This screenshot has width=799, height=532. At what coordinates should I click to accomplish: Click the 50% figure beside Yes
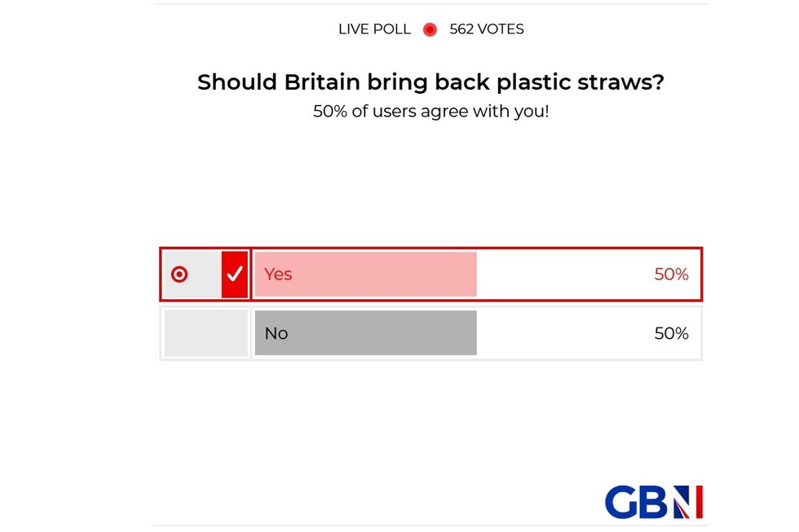pyautogui.click(x=673, y=275)
